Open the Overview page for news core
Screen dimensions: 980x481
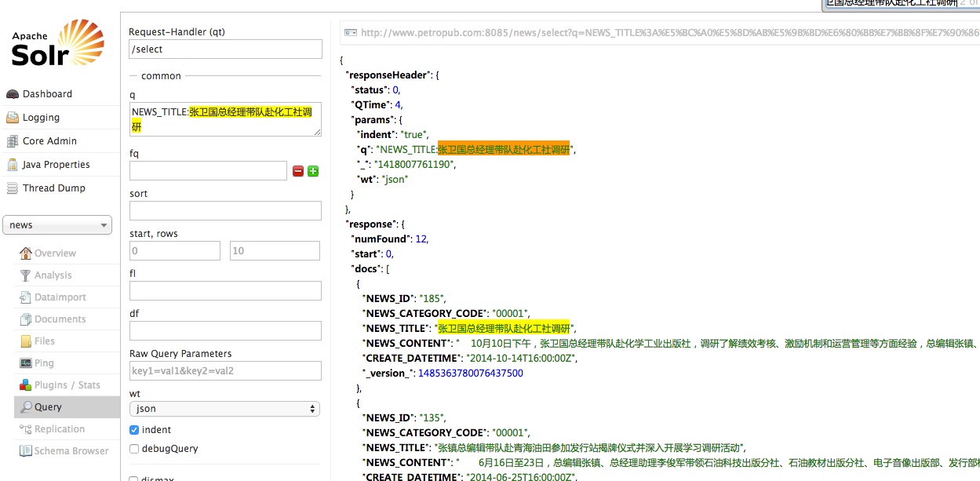(55, 253)
